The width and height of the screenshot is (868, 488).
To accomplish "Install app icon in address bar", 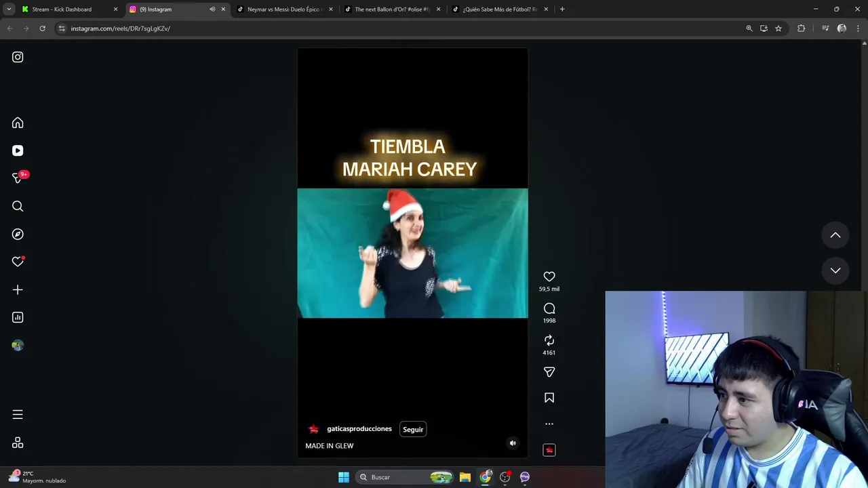I will click(764, 28).
